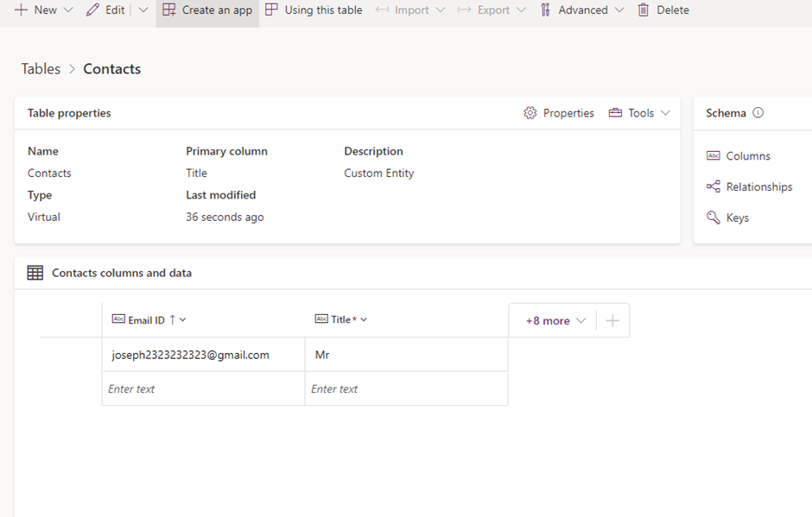Open Keys in Schema panel
Screen dimensions: 812x517
point(737,218)
